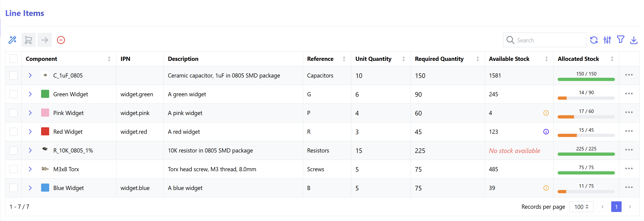Image resolution: width=644 pixels, height=221 pixels.
Task: Expand the Blue Widget row chevron
Action: coord(30,188)
